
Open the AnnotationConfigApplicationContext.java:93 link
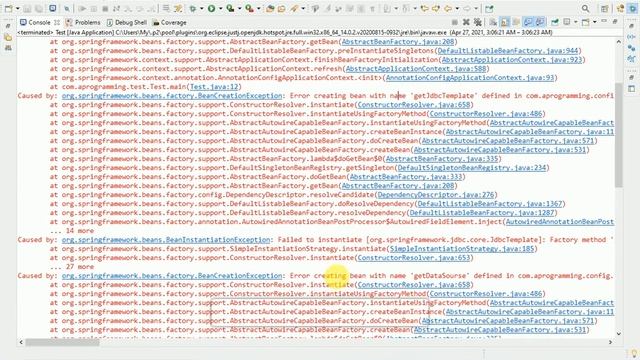[470, 78]
